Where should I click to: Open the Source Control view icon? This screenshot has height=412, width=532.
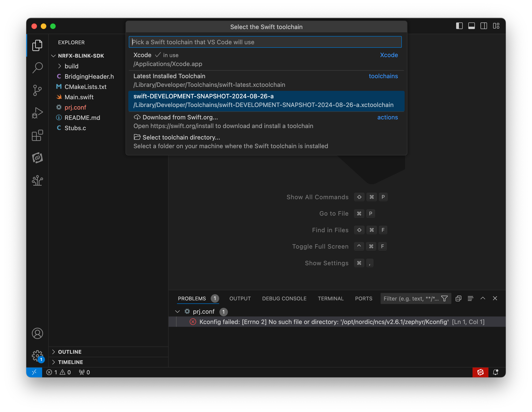(x=37, y=90)
